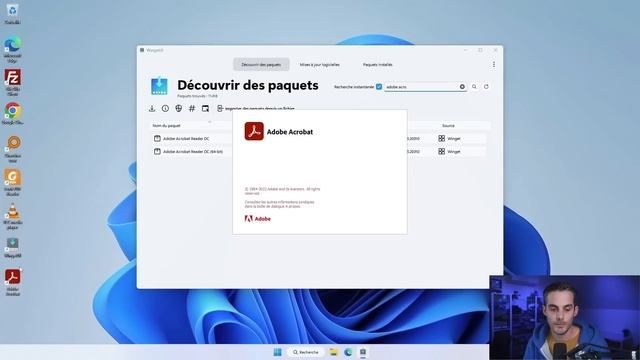Screen dimensions: 640x360
Task: Open Paquets installés tab
Action: [x=378, y=64]
